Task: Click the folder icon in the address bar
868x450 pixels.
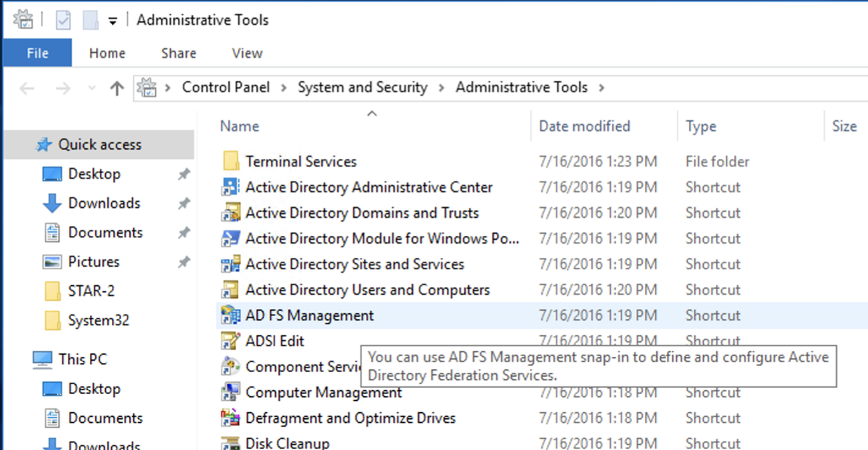Action: (x=144, y=87)
